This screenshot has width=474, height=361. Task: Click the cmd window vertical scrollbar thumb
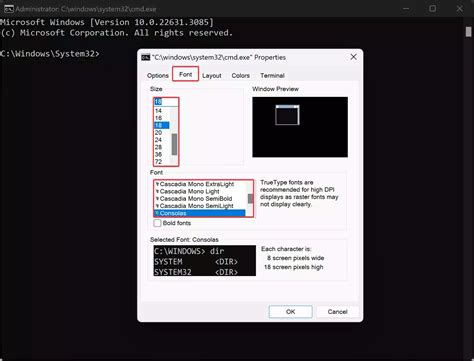pos(468,32)
